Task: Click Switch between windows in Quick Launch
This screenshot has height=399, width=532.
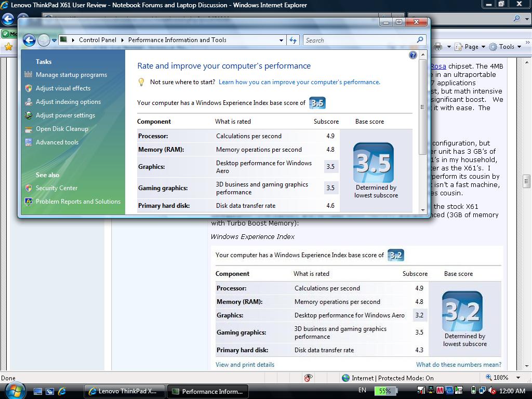Action: (x=50, y=391)
